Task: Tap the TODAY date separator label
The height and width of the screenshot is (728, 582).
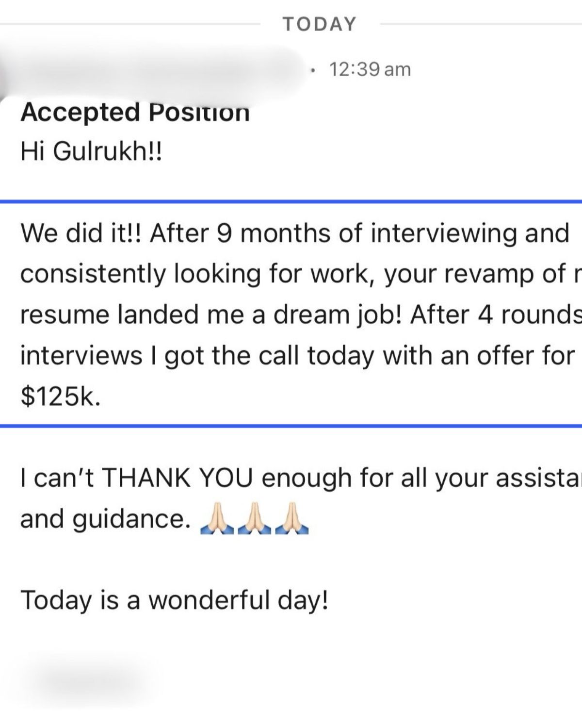Action: pyautogui.click(x=320, y=24)
